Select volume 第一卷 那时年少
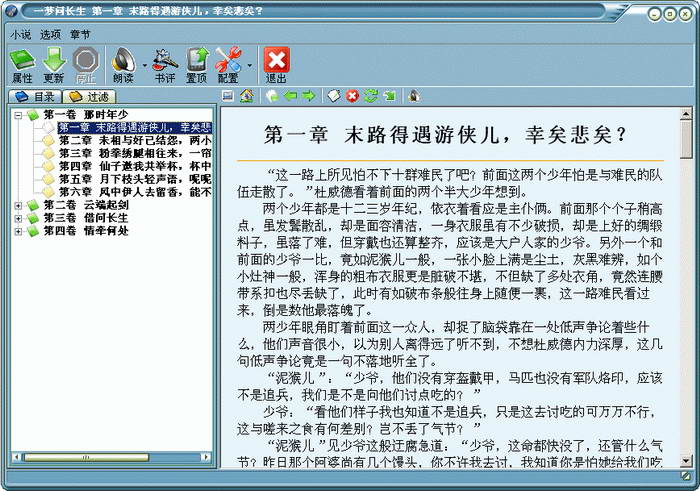Image resolution: width=700 pixels, height=491 pixels. (86, 115)
